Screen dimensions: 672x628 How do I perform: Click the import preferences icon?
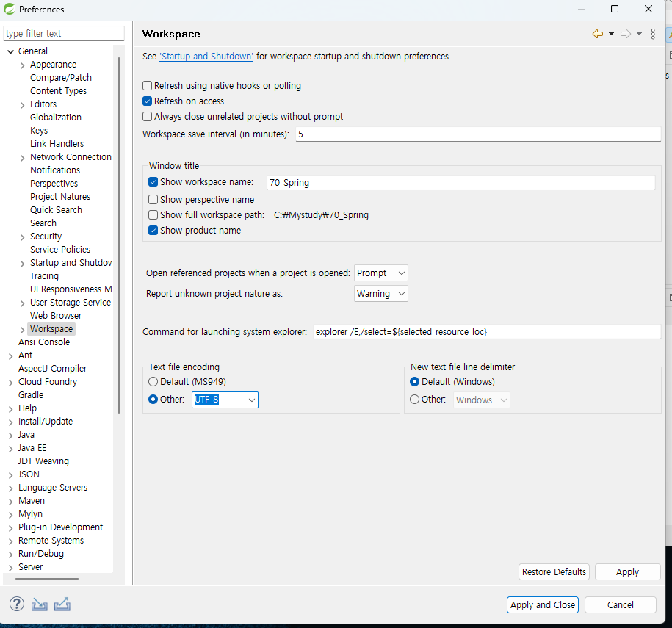click(x=40, y=604)
